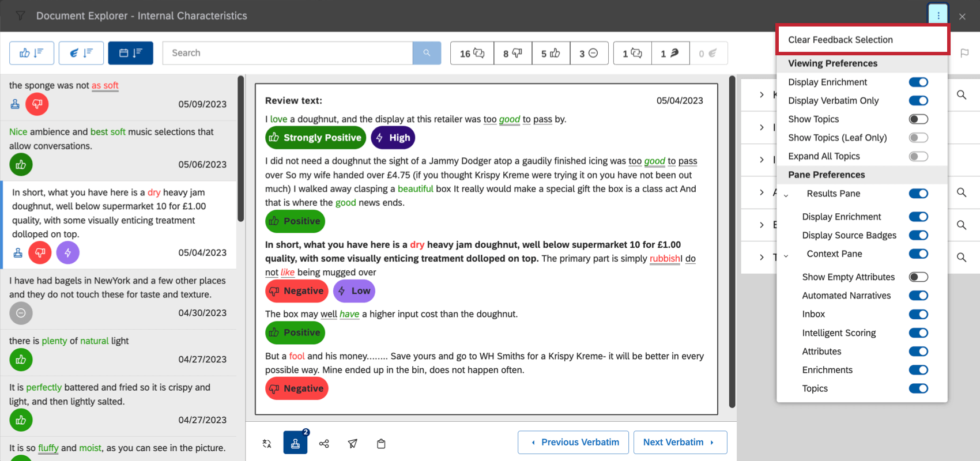Click into the Search input field
980x461 pixels.
[x=288, y=53]
